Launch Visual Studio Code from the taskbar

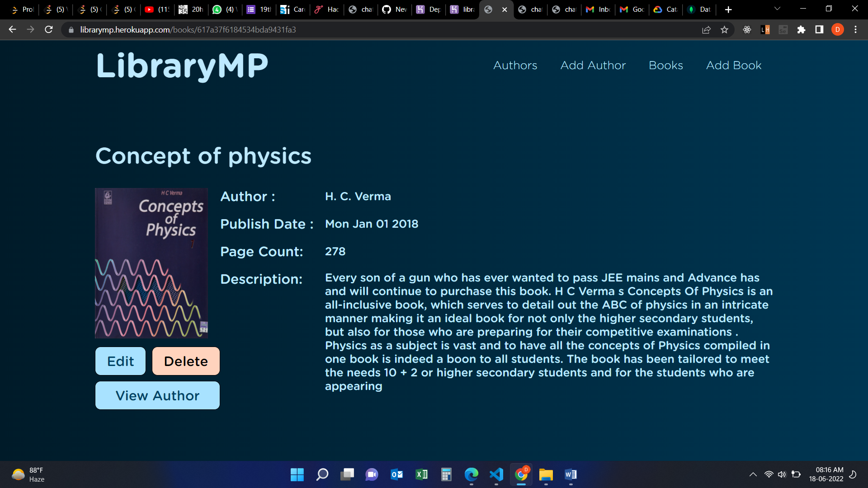pos(496,475)
